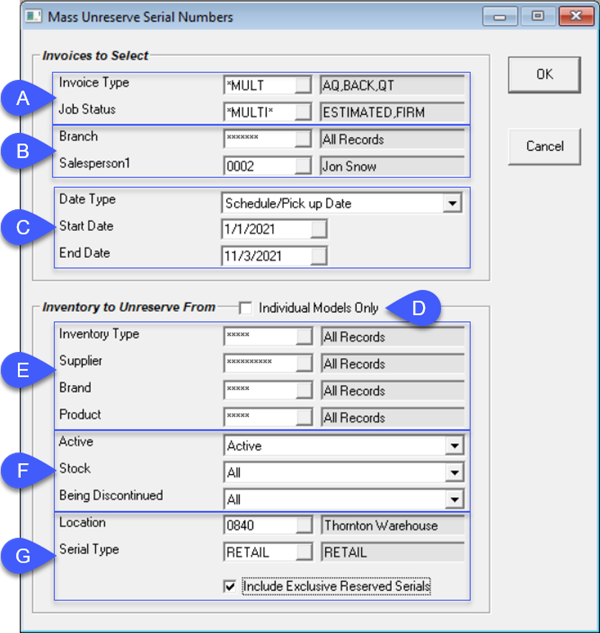Tick the Individual Models Only checkbox

(x=245, y=308)
